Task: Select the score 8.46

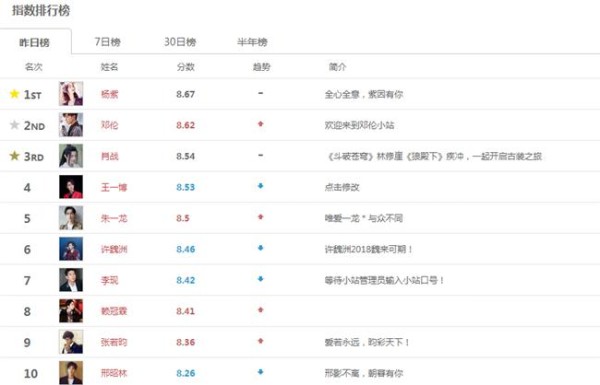Action: click(x=186, y=249)
